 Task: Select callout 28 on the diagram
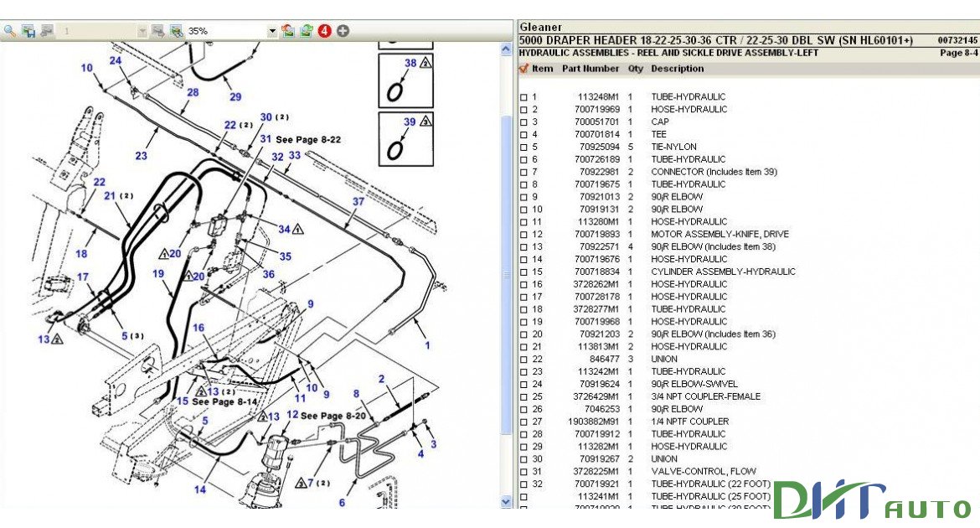(x=193, y=92)
